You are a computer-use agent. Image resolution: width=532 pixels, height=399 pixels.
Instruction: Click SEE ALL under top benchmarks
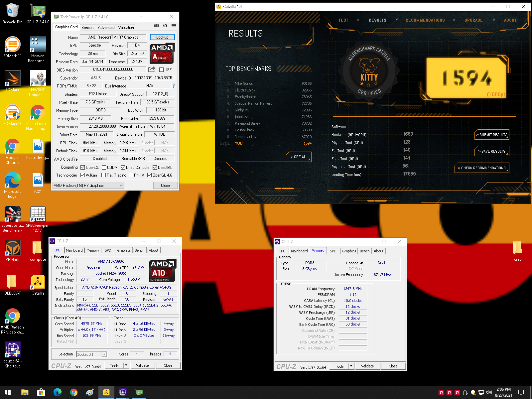299,157
